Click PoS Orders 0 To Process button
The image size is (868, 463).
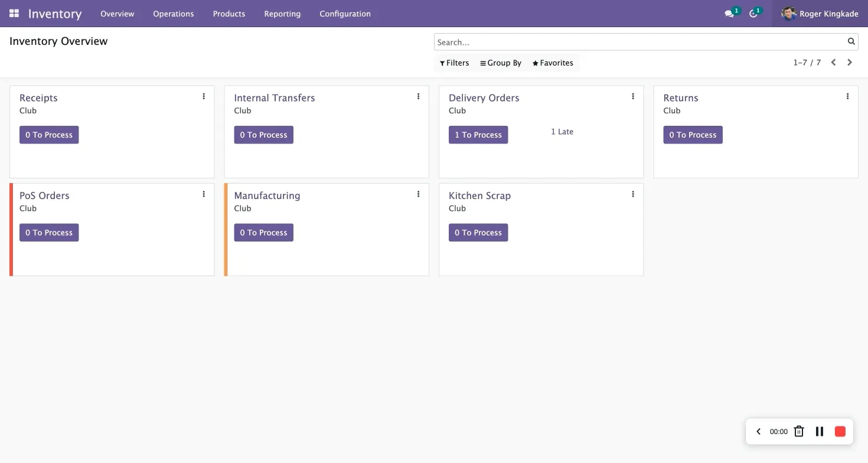(49, 233)
